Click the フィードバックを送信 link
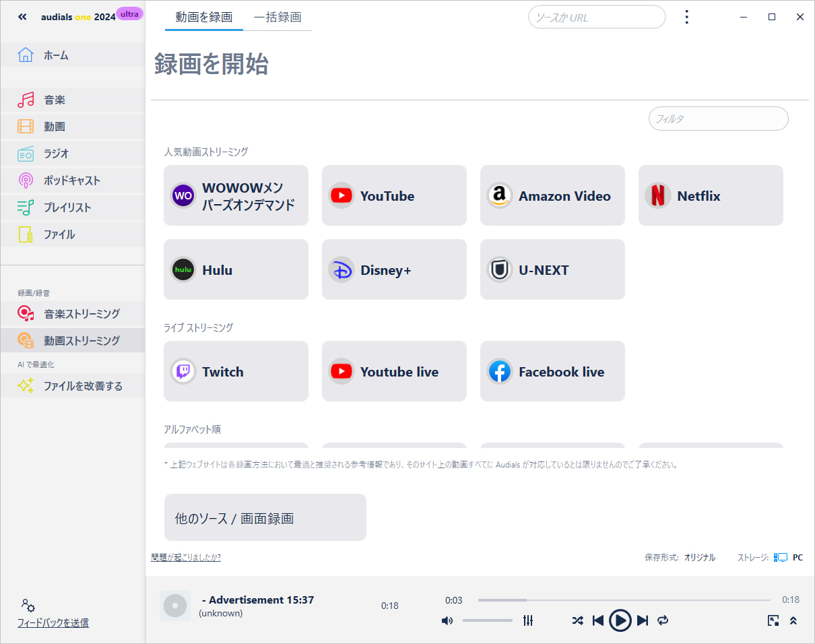The width and height of the screenshot is (815, 644). 53,622
